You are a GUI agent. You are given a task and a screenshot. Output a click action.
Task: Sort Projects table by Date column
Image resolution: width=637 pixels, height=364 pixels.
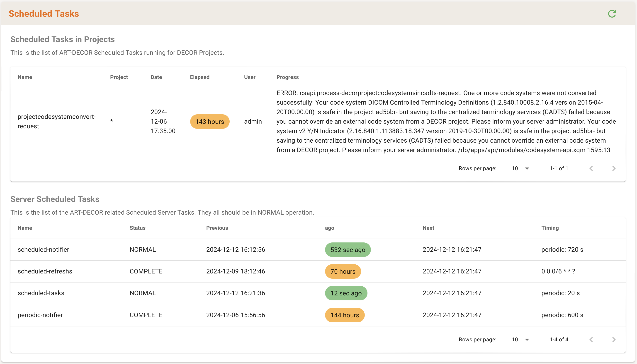coord(156,77)
